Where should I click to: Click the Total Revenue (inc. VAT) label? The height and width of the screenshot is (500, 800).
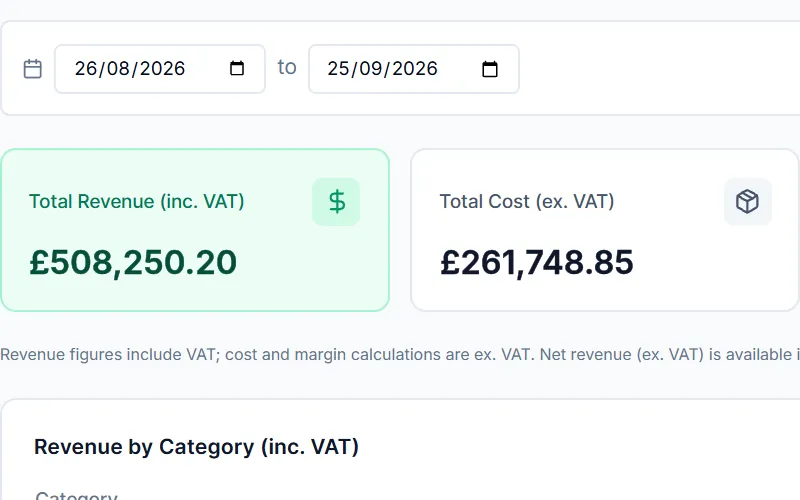137,202
